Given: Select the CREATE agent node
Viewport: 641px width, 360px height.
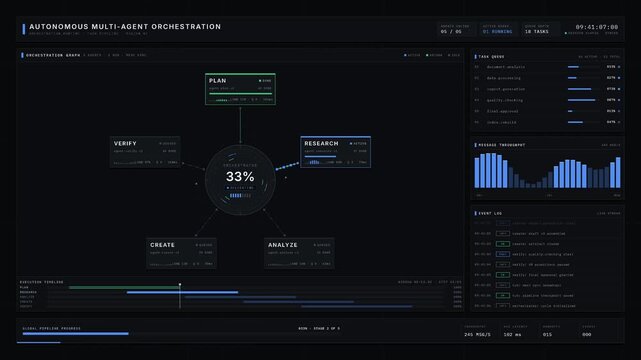Looking at the screenshot, I should pos(182,253).
